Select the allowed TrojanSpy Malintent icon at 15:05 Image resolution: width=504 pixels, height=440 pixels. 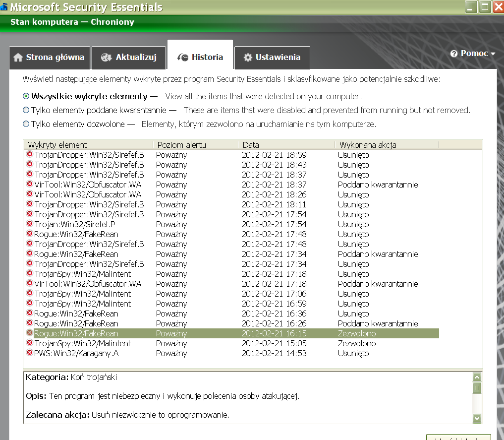[x=30, y=343]
